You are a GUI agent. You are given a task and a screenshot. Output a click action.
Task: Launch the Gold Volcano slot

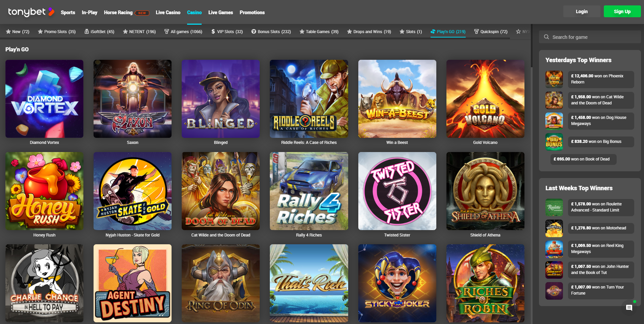(x=485, y=99)
